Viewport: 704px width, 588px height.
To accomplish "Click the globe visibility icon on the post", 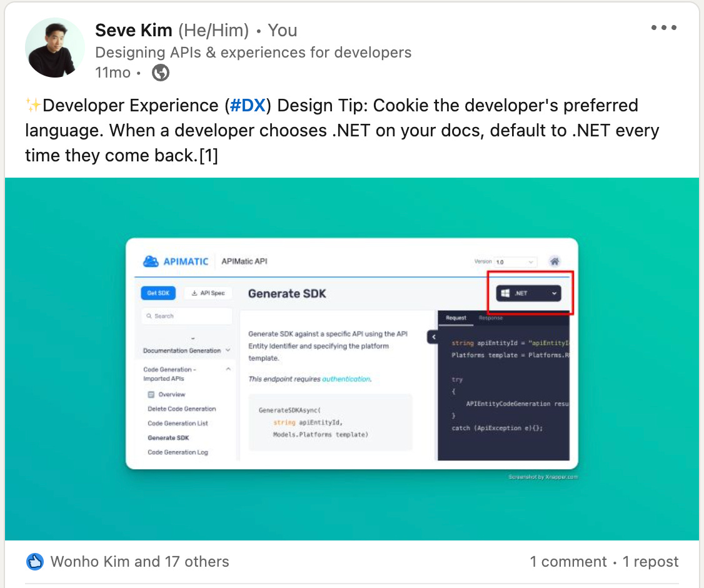I will (x=160, y=73).
